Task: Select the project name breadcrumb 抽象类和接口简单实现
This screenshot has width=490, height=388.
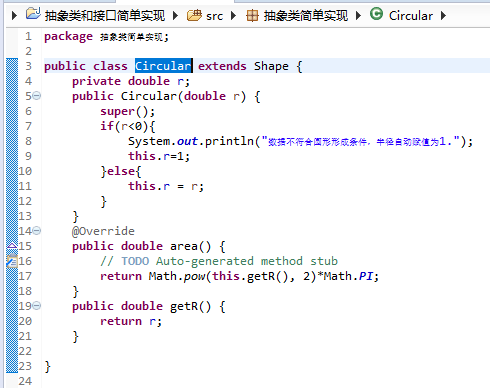Action: [x=105, y=16]
